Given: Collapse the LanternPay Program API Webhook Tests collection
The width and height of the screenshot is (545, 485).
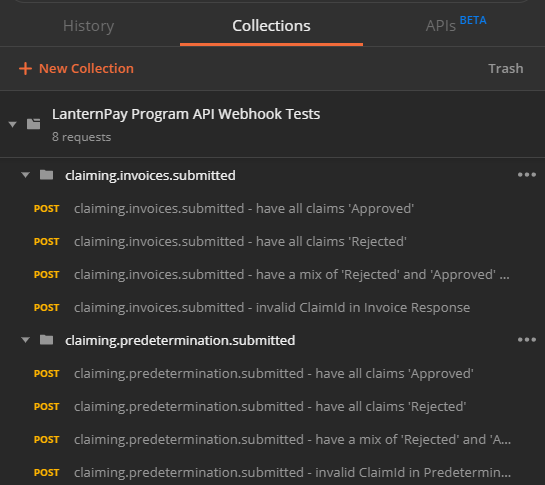Looking at the screenshot, I should [x=13, y=124].
